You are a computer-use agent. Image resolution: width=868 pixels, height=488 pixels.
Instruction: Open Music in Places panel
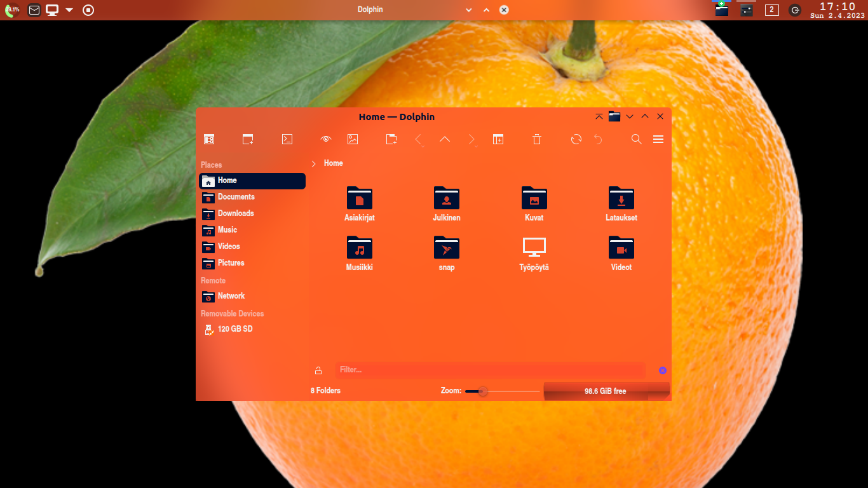click(x=252, y=230)
